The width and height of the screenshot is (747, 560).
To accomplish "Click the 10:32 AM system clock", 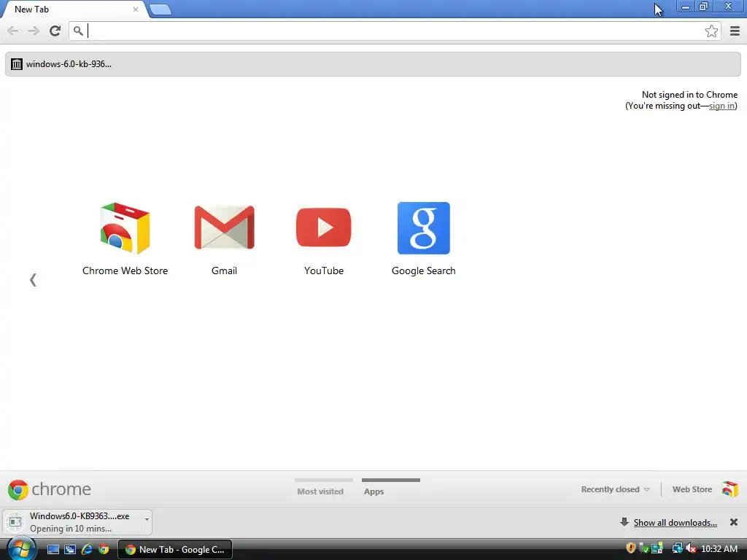I will click(719, 549).
